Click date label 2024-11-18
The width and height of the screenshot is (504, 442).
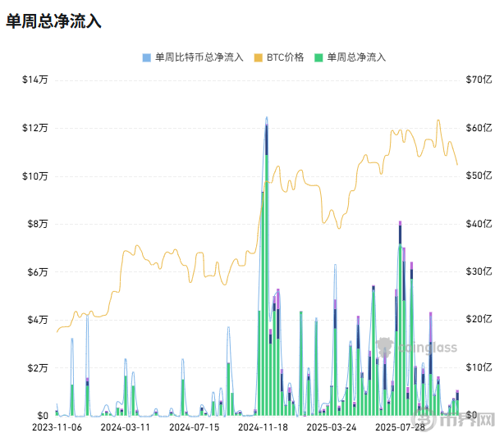coord(263,427)
